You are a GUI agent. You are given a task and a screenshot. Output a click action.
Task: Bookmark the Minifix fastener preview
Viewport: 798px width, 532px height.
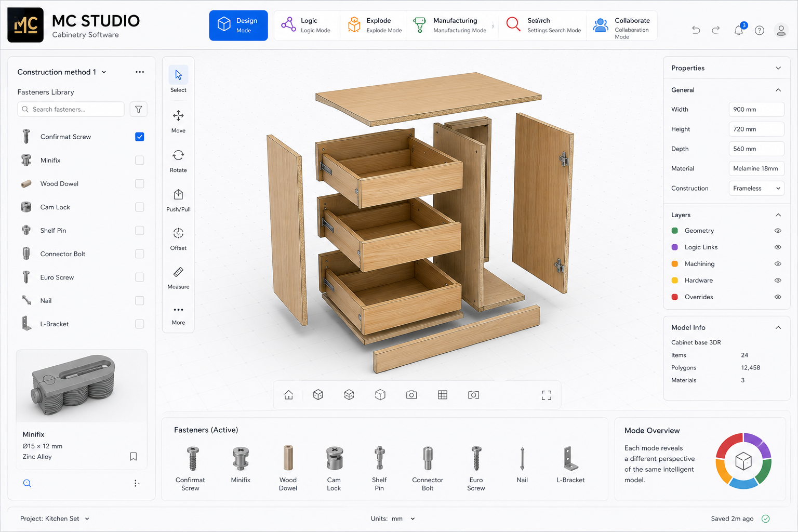[134, 457]
